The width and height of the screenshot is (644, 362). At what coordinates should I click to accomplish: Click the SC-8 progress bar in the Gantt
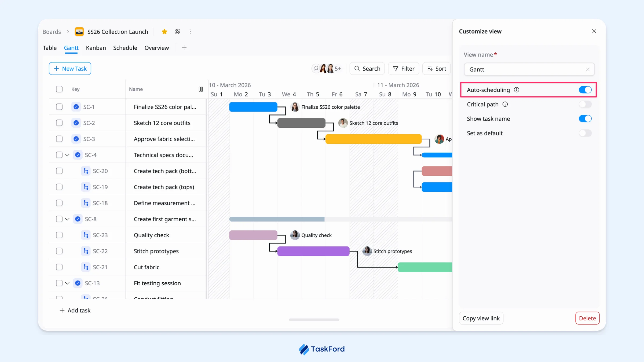click(341, 219)
